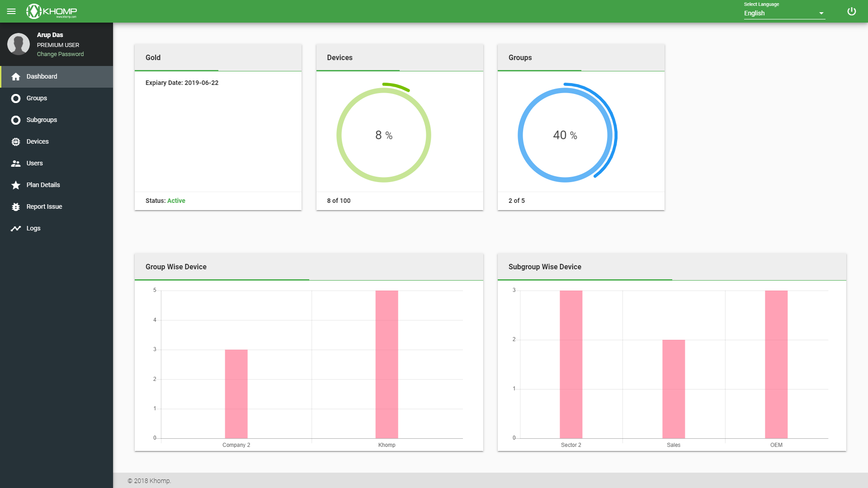Click the Dashboard navigation icon
868x488 pixels.
pos(15,76)
